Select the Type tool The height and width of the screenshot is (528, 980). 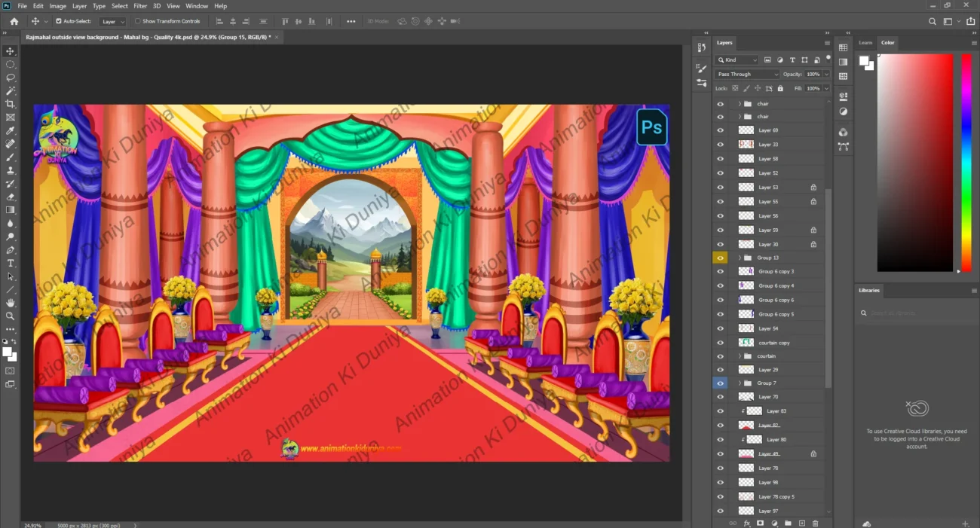pos(11,263)
